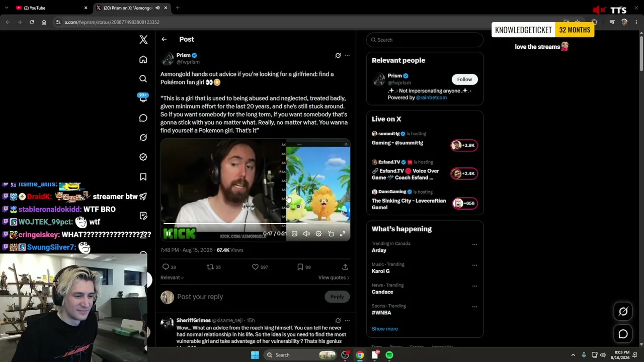644x362 pixels.
Task: Open Bookmarks in X sidebar
Action: tap(143, 177)
